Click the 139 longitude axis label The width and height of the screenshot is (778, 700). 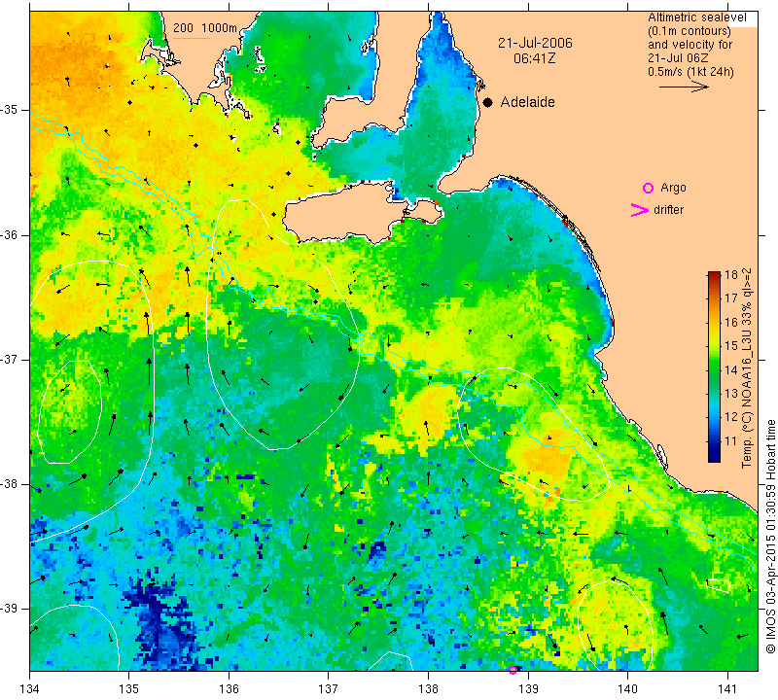528,689
